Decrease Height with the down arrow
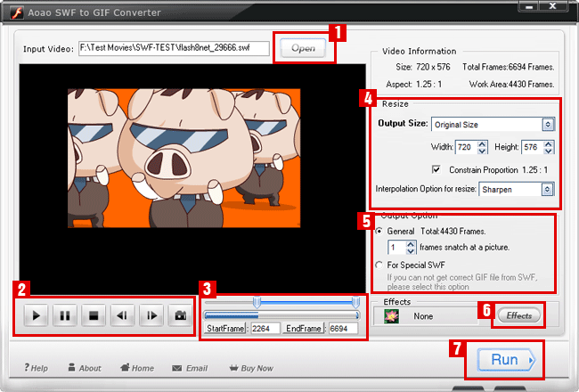 pos(549,151)
